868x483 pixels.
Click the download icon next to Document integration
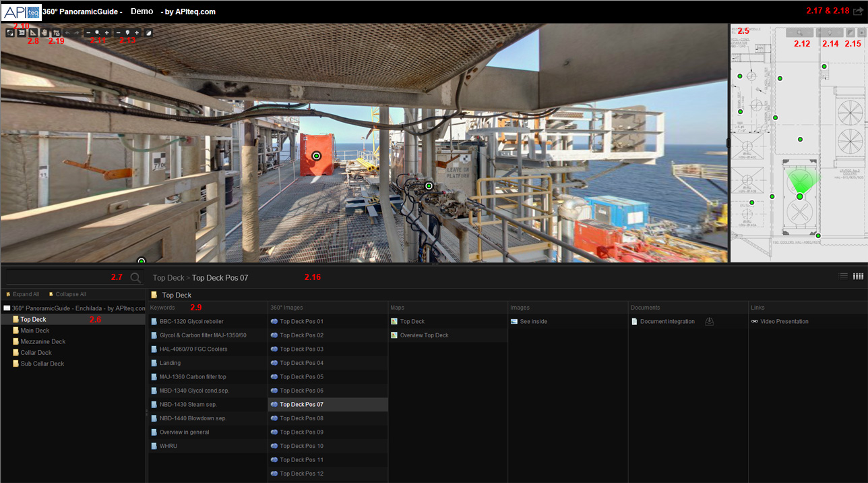pos(709,322)
